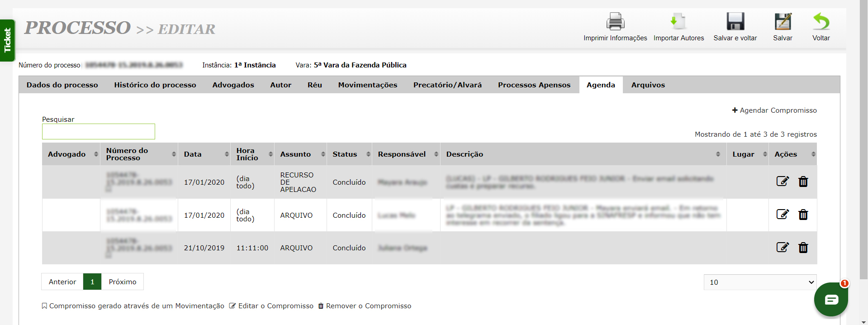Click the Salvar icon
The width and height of the screenshot is (868, 325).
[x=783, y=22]
